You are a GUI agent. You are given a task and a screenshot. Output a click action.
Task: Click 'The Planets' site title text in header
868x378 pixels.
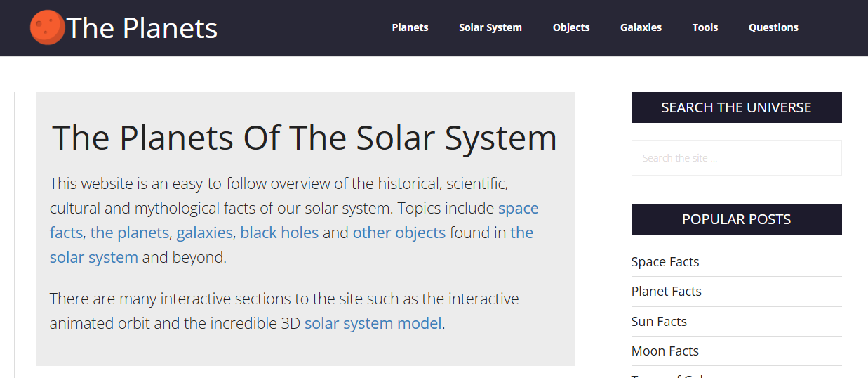coord(142,28)
